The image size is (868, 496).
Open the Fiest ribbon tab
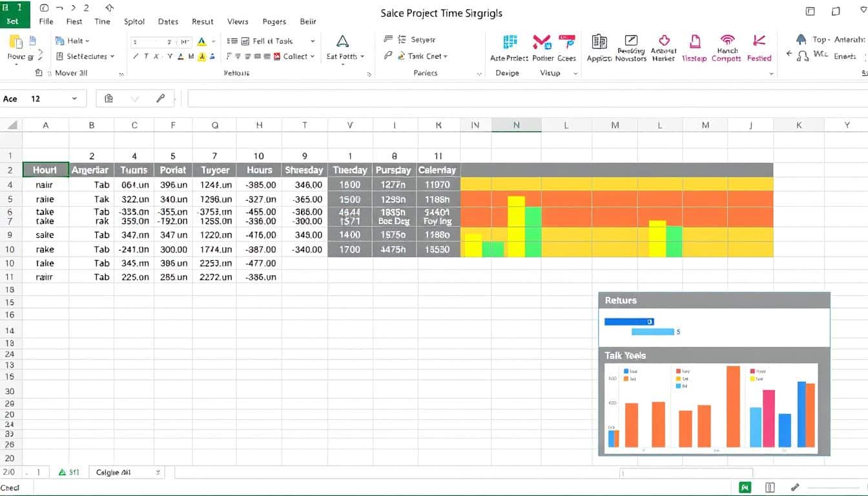coord(74,21)
